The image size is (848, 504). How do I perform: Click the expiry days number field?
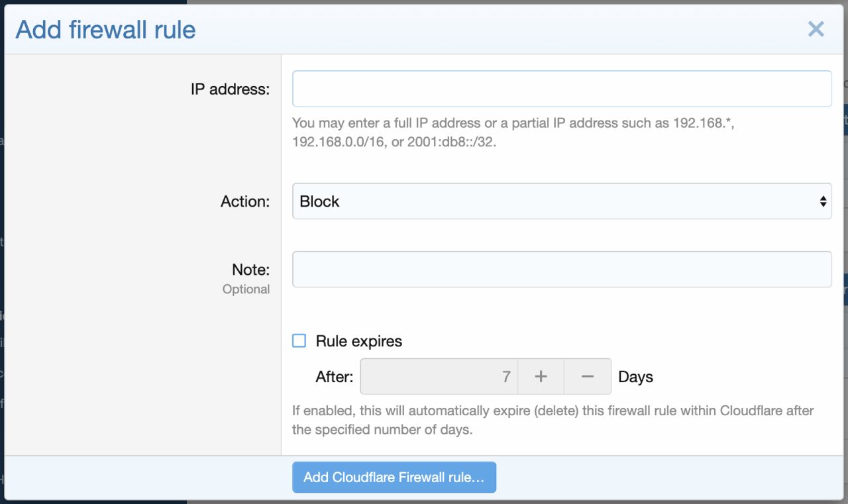coord(439,377)
